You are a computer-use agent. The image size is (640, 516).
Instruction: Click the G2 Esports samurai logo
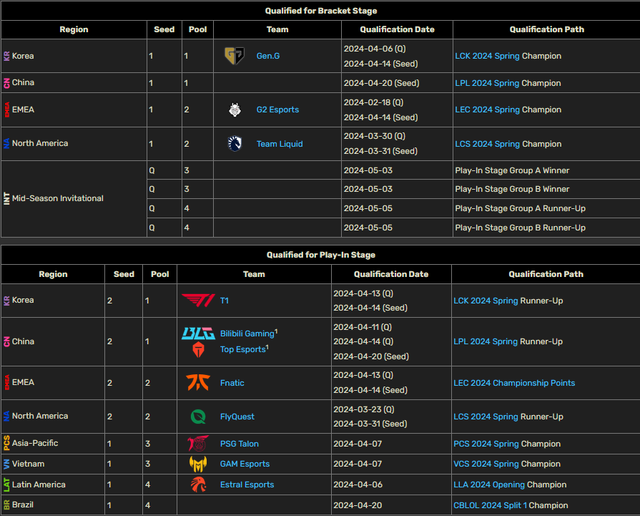pos(235,109)
